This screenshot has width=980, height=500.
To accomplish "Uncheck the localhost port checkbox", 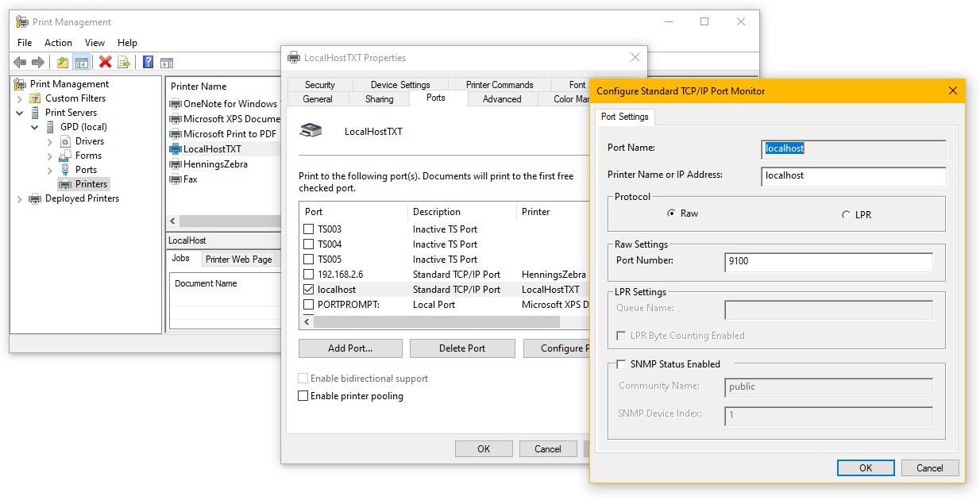I will [309, 290].
